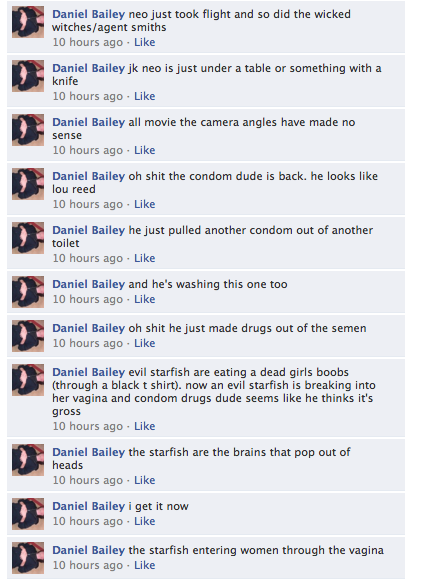Click the profile thumbnail beside the 'camera angles' comment
Image resolution: width=436 pixels, height=580 pixels.
[28, 130]
